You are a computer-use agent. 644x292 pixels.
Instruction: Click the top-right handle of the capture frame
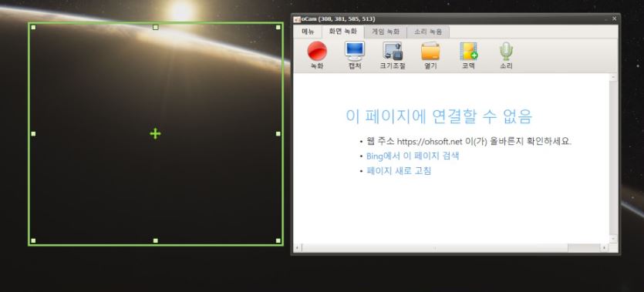point(278,28)
